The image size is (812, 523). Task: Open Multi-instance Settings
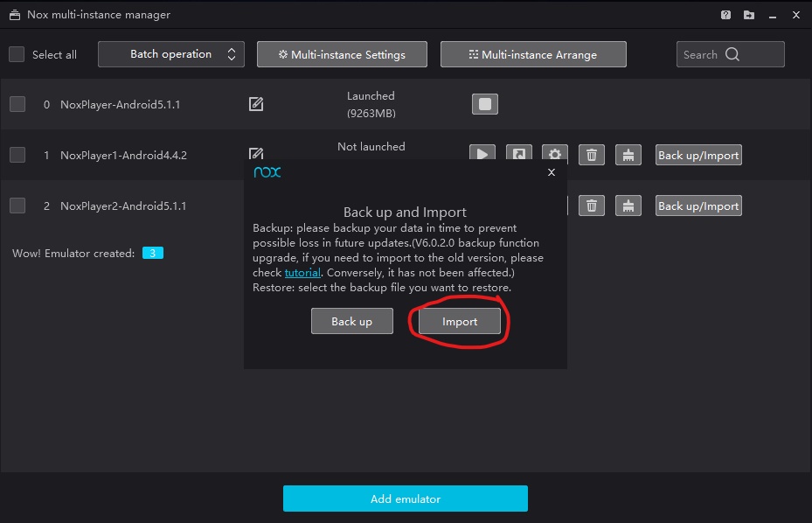point(342,54)
